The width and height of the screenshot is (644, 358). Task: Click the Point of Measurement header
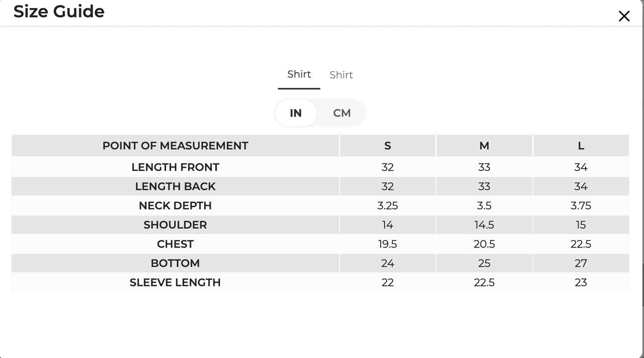point(175,146)
